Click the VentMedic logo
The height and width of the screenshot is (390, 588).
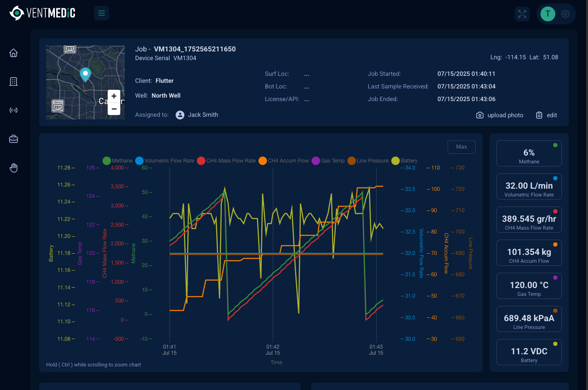(43, 13)
